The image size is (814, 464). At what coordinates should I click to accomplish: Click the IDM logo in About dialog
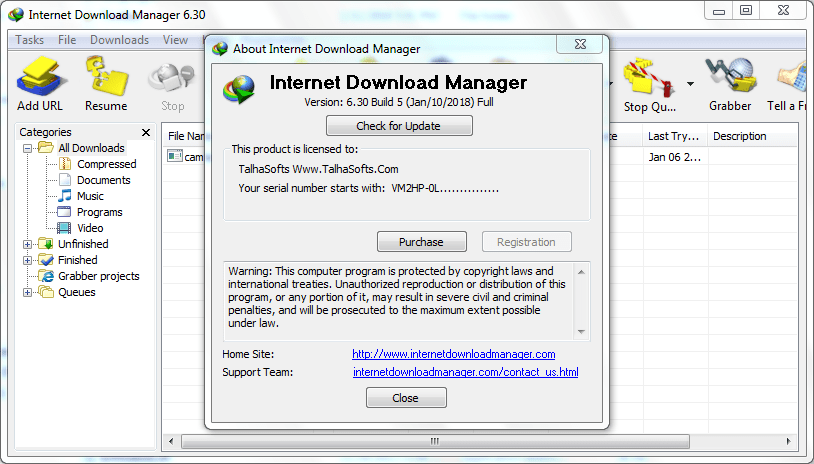coord(239,89)
